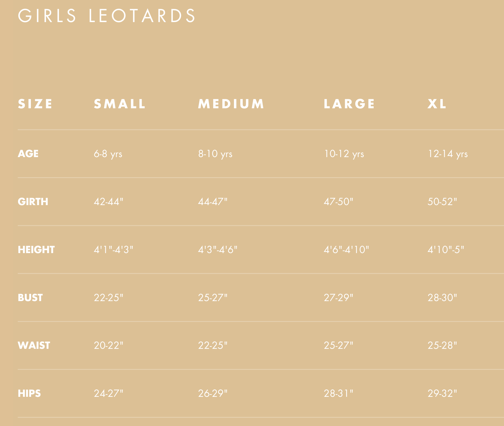504x426 pixels.
Task: Select the SMALL size column header
Action: point(120,104)
